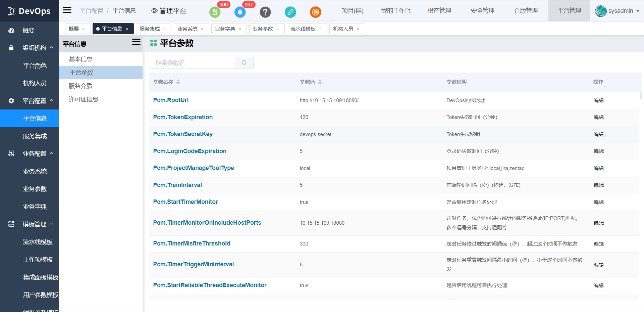Click the teal link icon
Screen dimensions: 644x312
click(290, 12)
